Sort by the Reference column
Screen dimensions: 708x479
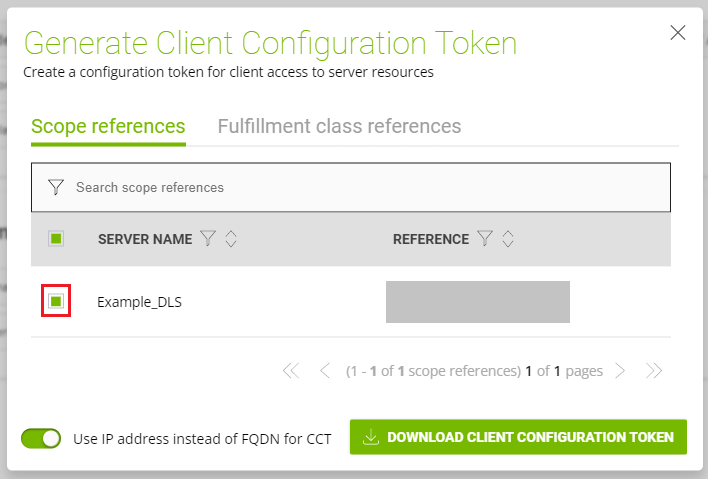508,239
